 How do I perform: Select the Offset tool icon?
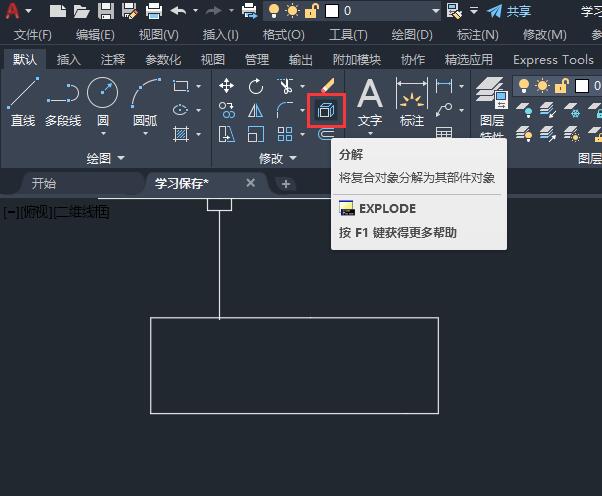(326, 134)
